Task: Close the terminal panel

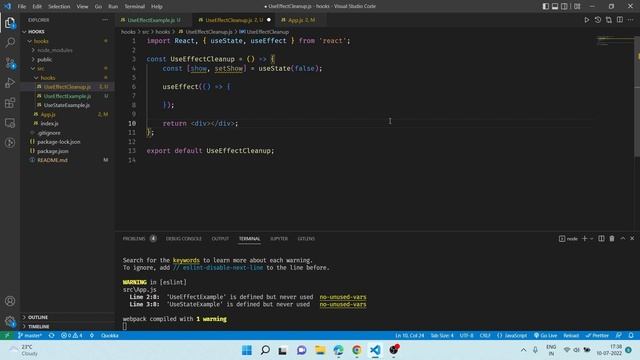Action: click(x=632, y=238)
